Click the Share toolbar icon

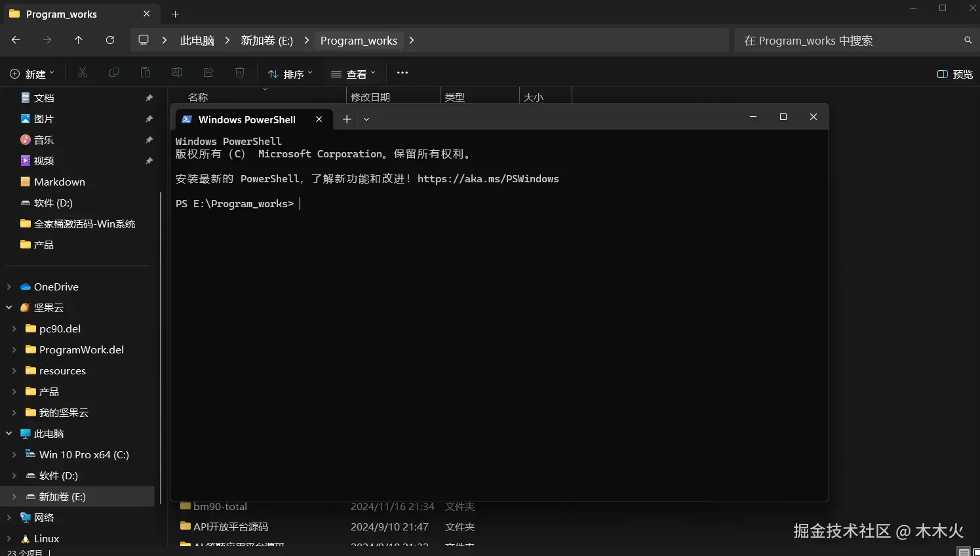coord(208,73)
